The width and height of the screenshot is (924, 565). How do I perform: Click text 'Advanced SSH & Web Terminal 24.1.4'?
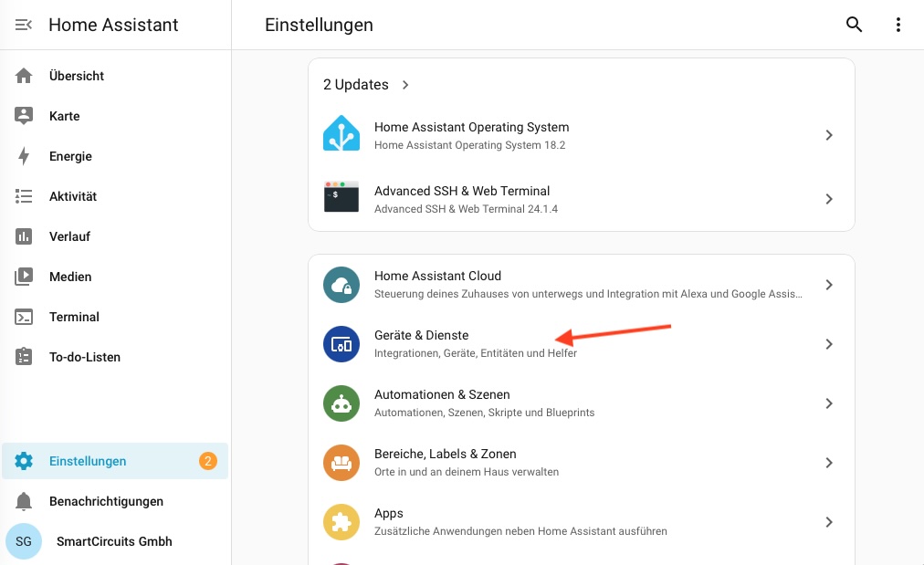[467, 208]
